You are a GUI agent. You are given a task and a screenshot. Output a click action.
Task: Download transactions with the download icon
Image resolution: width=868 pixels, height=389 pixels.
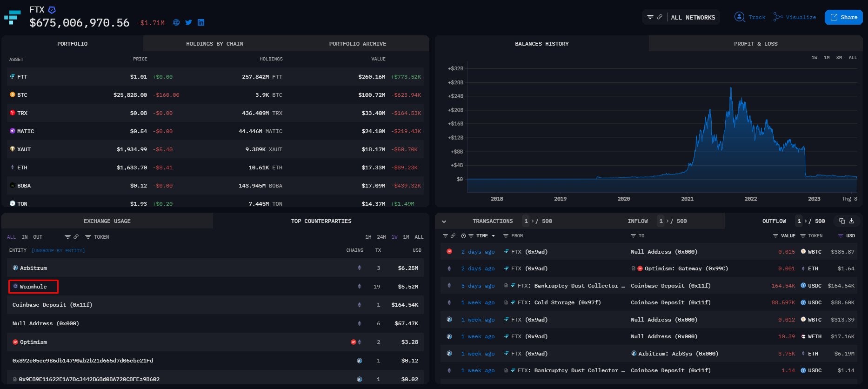coord(851,221)
